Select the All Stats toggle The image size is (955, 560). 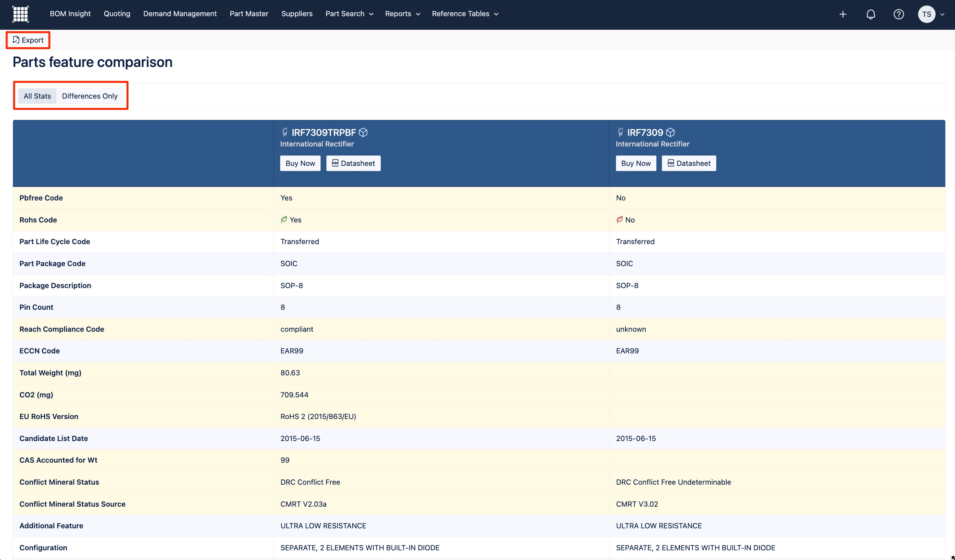click(37, 96)
